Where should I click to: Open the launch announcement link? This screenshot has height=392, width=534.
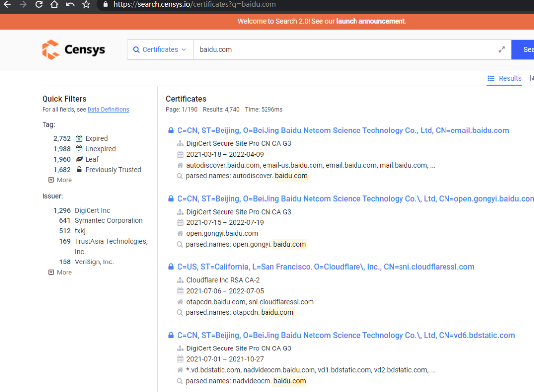pos(370,21)
